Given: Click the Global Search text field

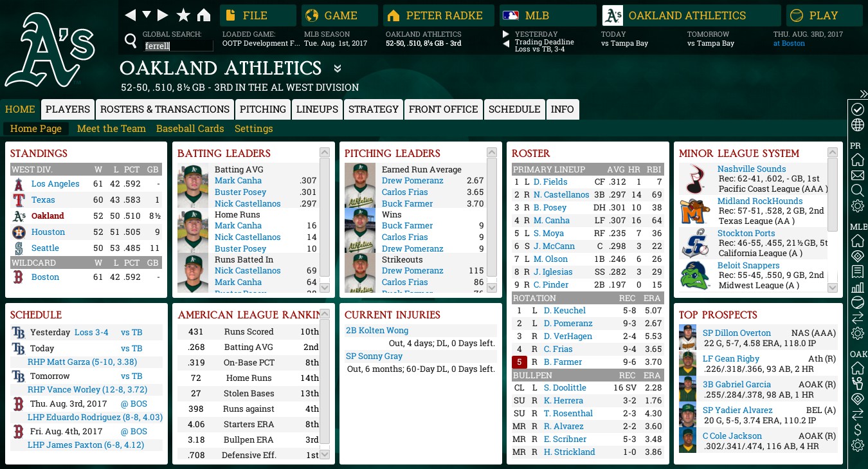Looking at the screenshot, I should tap(178, 46).
